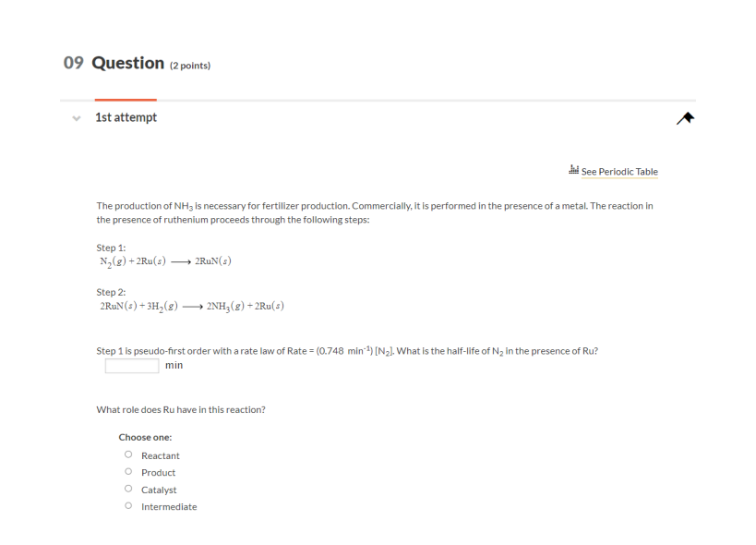
Task: Click the periodic table chart icon
Action: (574, 170)
